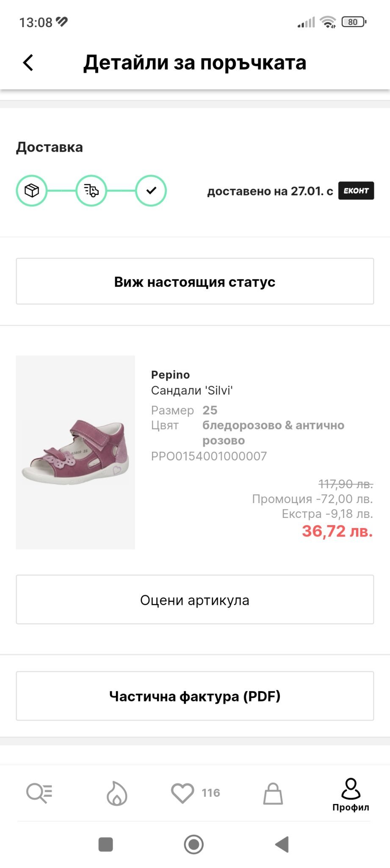The width and height of the screenshot is (390, 868).
Task: Open search from bottom navigation
Action: [39, 793]
